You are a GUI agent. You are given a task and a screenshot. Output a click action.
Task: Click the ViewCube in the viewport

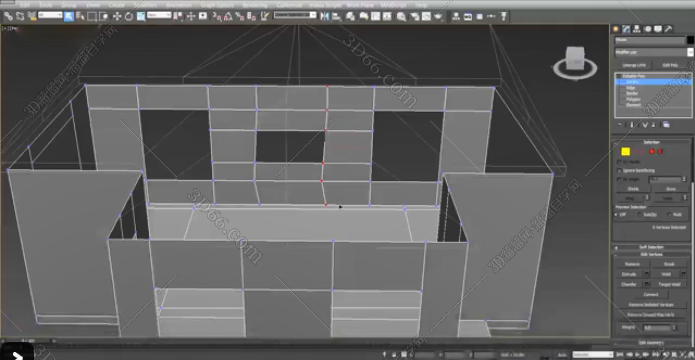[574, 63]
